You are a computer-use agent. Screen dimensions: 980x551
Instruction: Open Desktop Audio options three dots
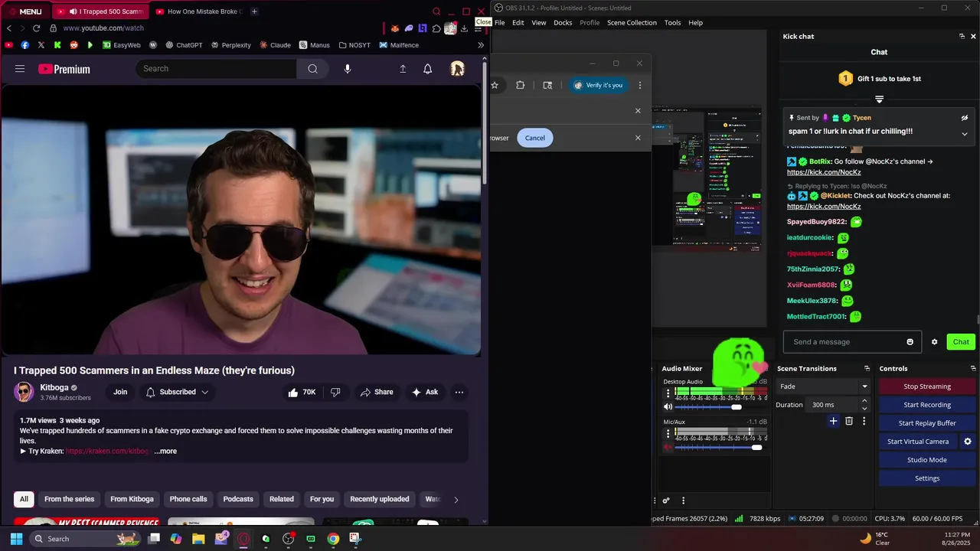[668, 393]
